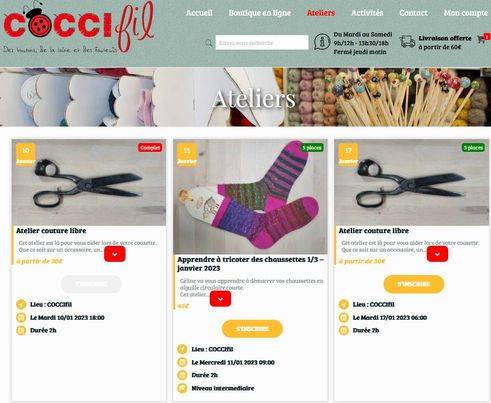Click the opening hours info icon

point(322,42)
